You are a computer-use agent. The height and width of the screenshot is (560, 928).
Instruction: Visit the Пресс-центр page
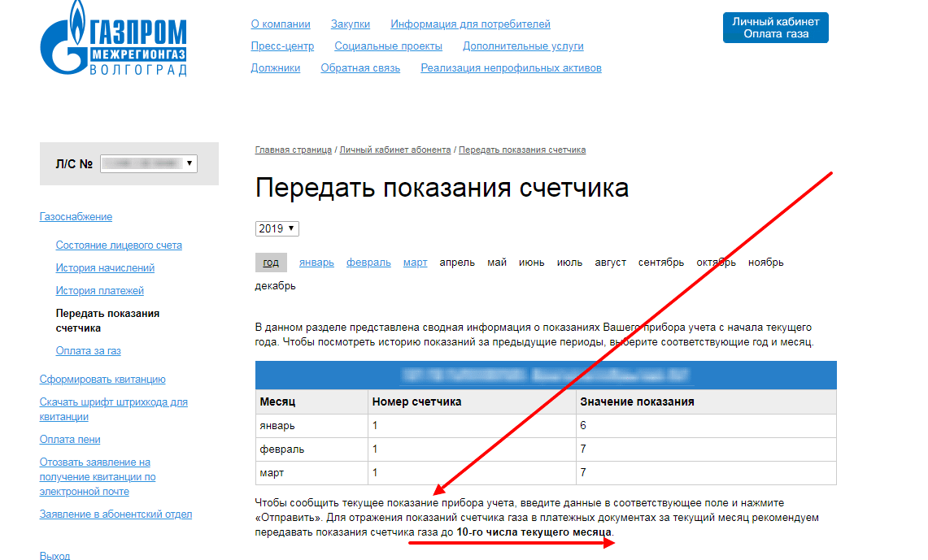click(282, 46)
